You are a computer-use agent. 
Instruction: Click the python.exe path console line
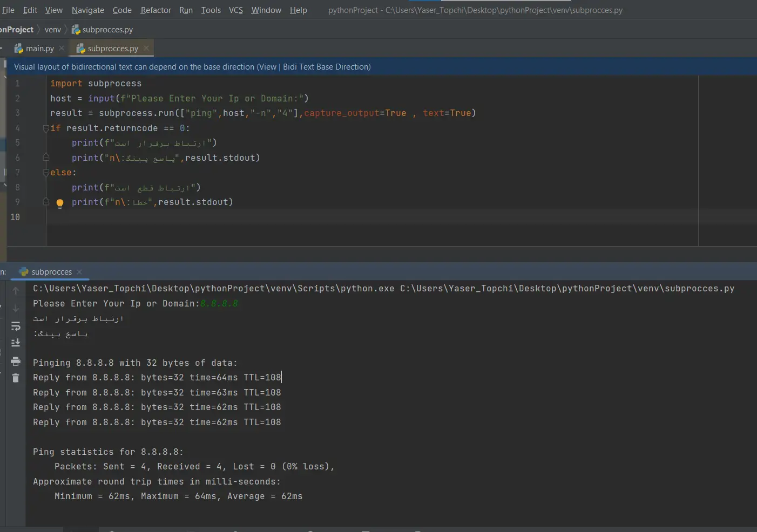click(383, 289)
